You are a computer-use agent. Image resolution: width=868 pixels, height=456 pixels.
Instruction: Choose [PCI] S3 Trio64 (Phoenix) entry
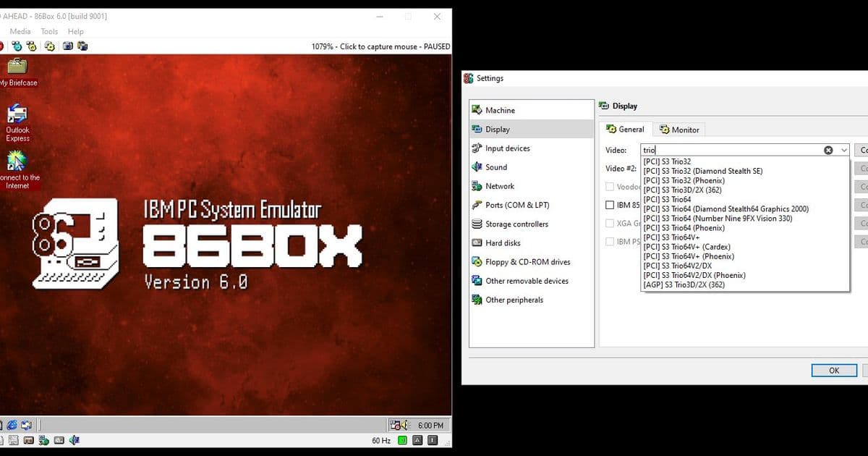click(745, 228)
